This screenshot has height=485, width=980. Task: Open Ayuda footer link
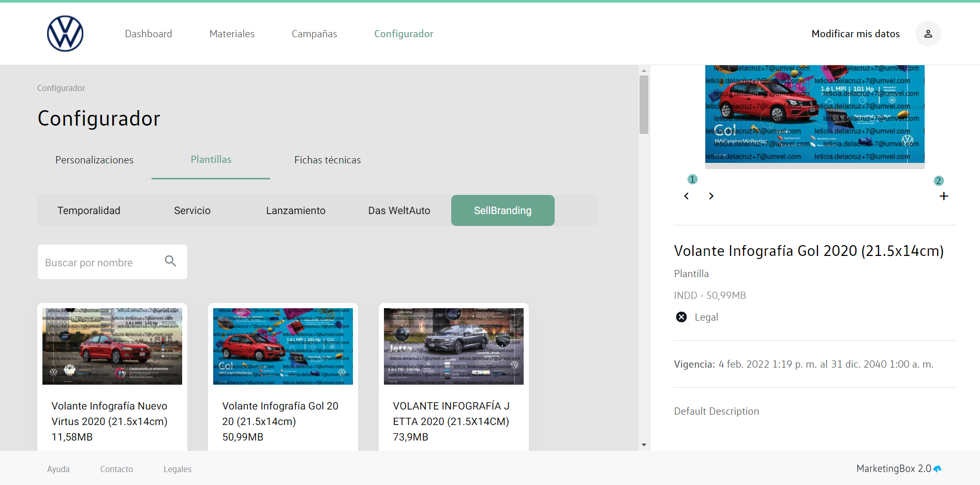point(58,469)
